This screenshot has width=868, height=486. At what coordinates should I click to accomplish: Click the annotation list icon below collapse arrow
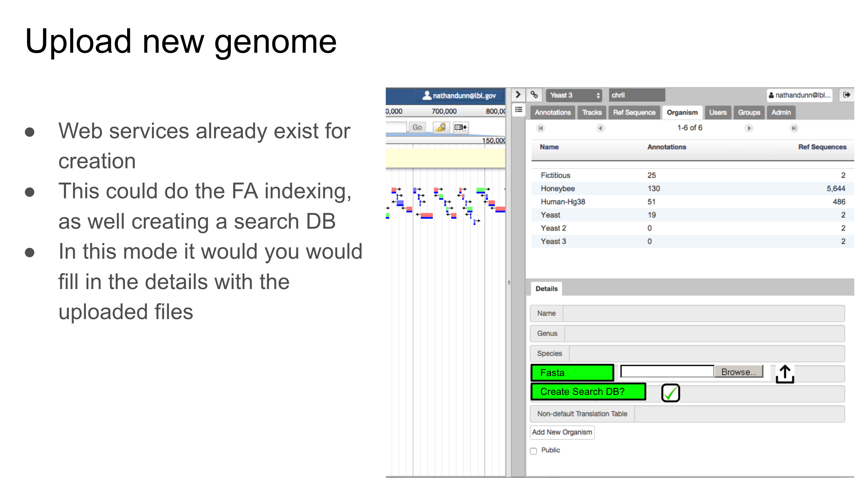pyautogui.click(x=518, y=110)
